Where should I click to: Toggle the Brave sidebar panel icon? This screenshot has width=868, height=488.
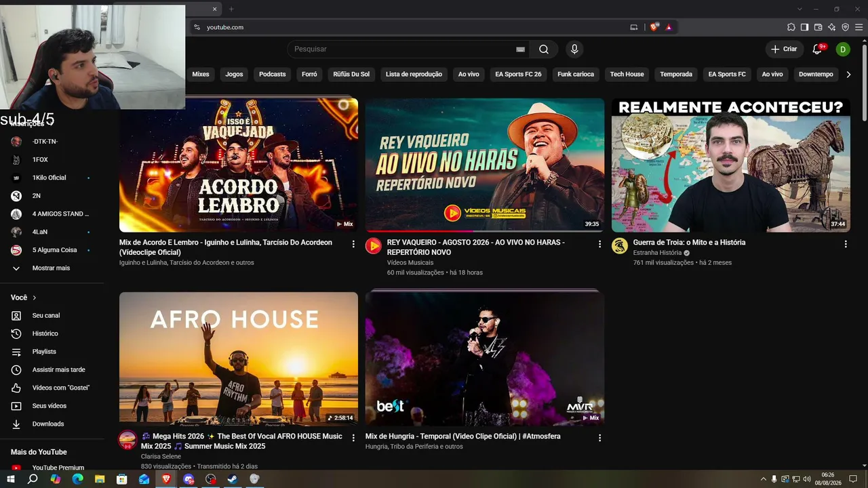[x=804, y=27]
